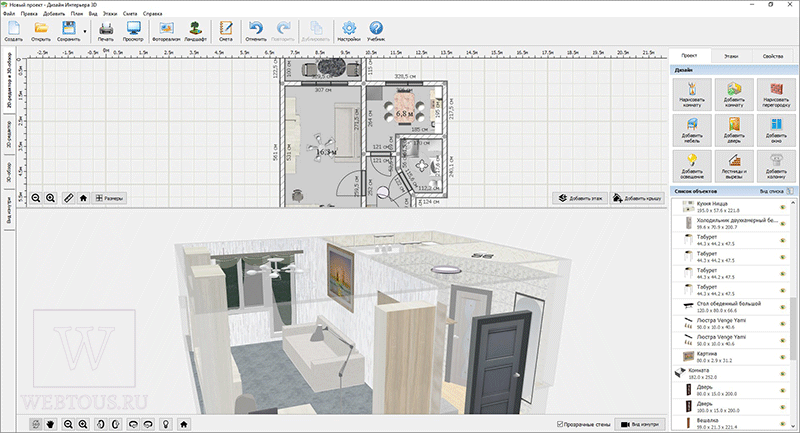
Task: Open the Смета estimate tool
Action: 226,31
